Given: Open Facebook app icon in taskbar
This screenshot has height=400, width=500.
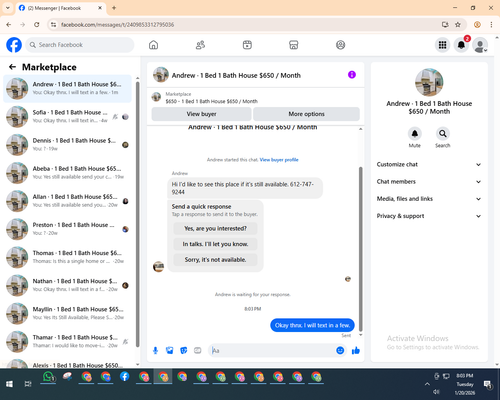Looking at the screenshot, I should pyautogui.click(x=125, y=377).
